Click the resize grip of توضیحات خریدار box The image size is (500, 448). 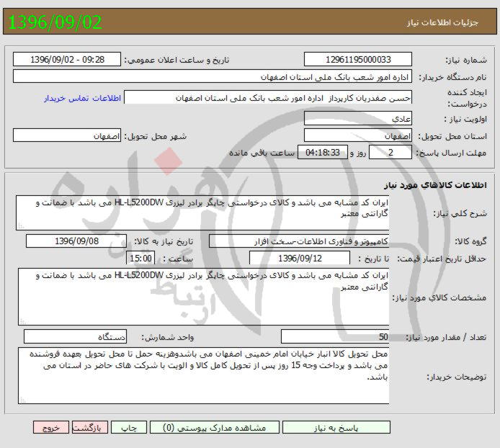22,400
